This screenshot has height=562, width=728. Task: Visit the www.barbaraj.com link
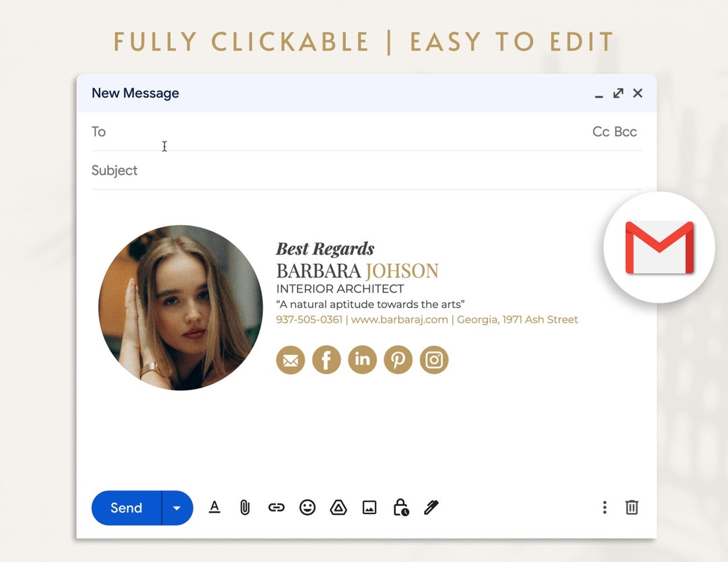tap(402, 319)
